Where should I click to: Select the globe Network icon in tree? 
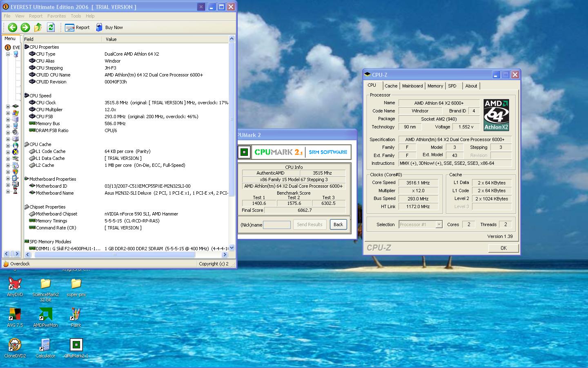click(x=16, y=146)
